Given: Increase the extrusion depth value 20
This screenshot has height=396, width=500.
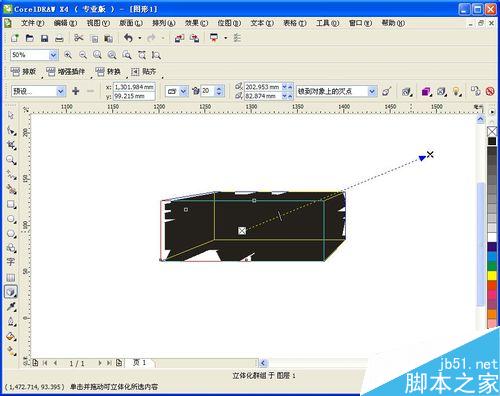Looking at the screenshot, I should point(219,88).
